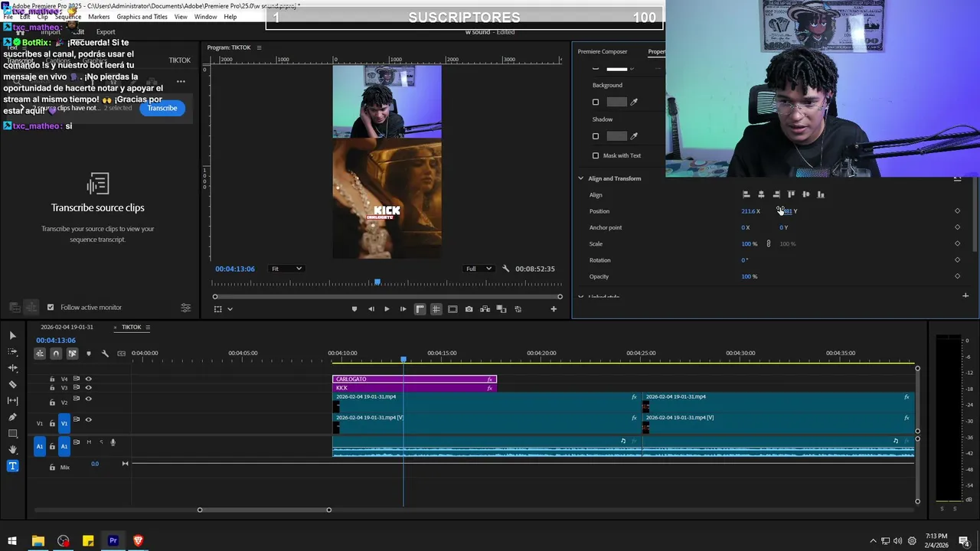Image resolution: width=980 pixels, height=551 pixels.
Task: Select the Type tool
Action: (x=12, y=465)
